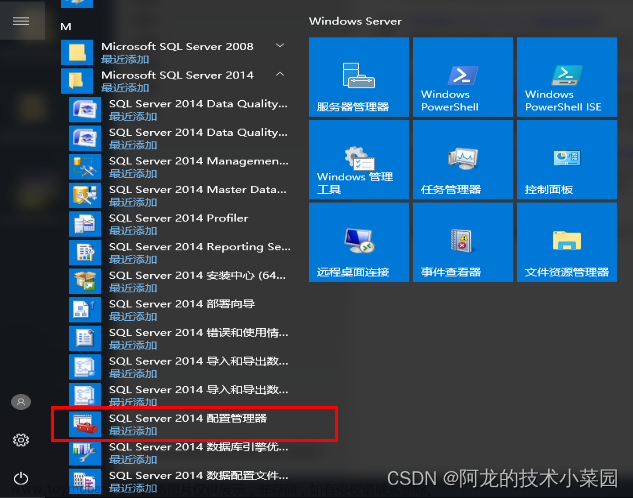Open SQL Server 2014 错误和使用情况 item icon
Screen dimensions: 633x498
[x=85, y=339]
